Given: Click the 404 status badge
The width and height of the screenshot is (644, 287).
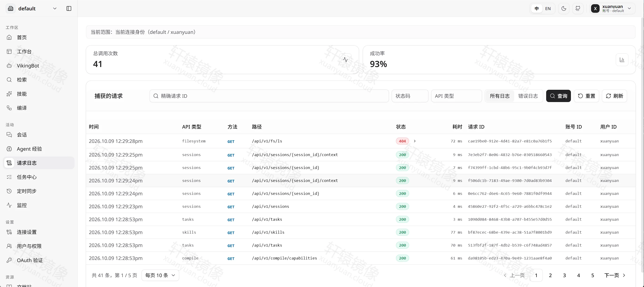Looking at the screenshot, I should pyautogui.click(x=402, y=141).
